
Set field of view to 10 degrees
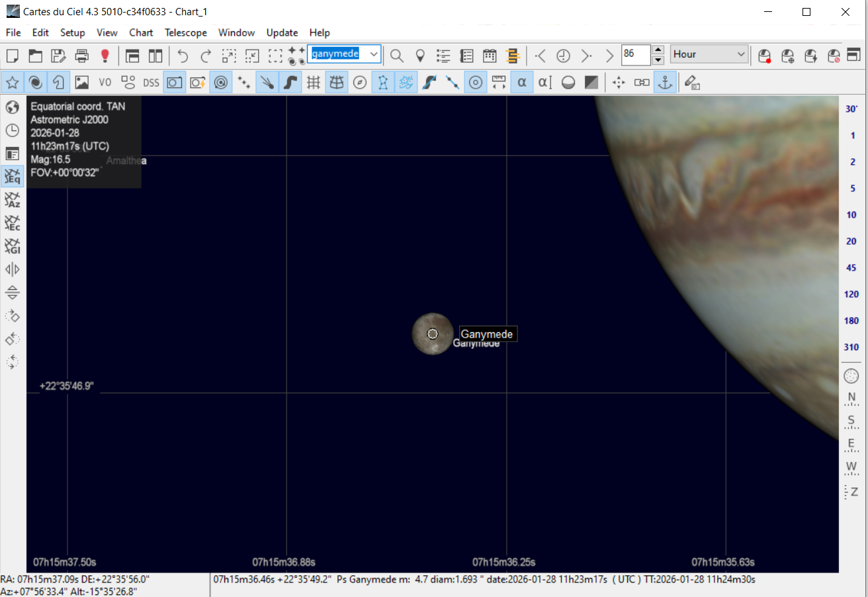click(x=851, y=215)
